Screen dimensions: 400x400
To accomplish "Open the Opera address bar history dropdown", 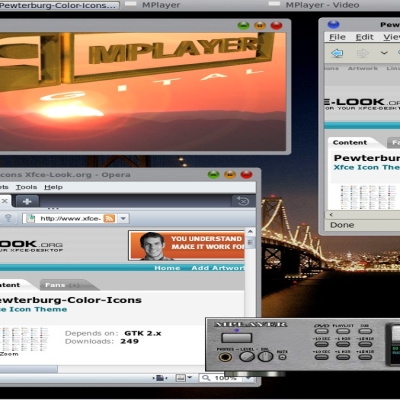I will point(123,219).
